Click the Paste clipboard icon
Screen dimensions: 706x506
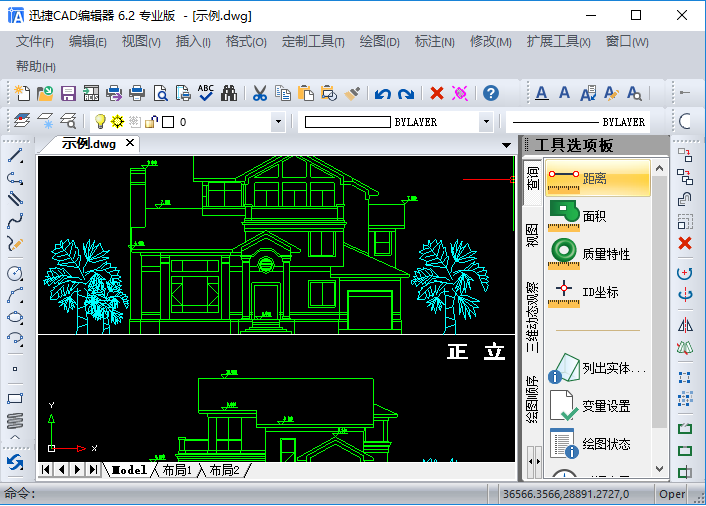pos(306,93)
